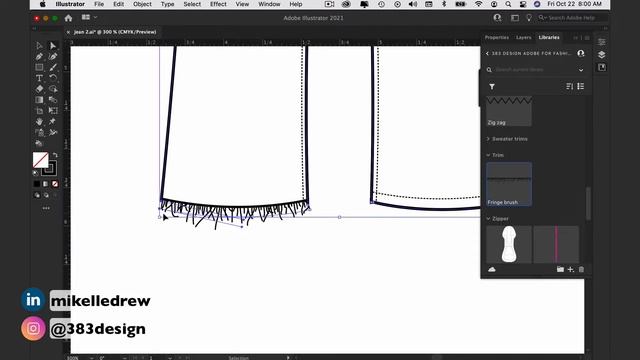This screenshot has height=360, width=640.
Task: Collapse the Zipper group
Action: pos(488,219)
